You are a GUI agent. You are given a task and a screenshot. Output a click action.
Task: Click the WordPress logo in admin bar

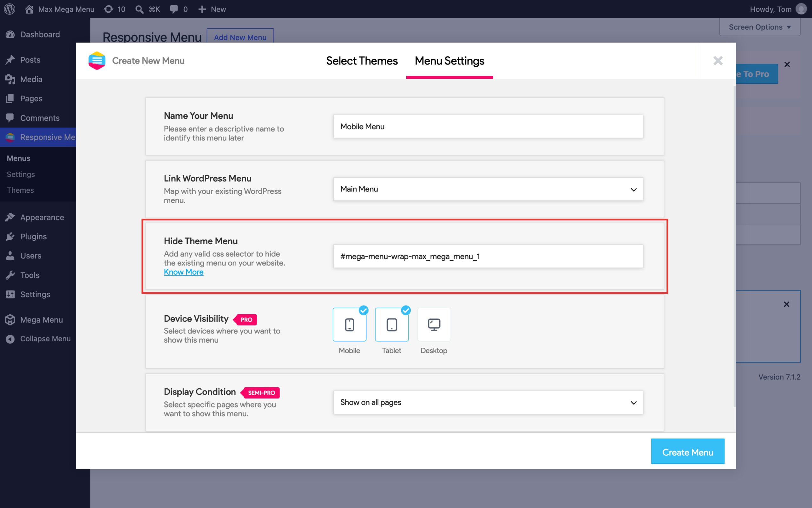point(10,9)
